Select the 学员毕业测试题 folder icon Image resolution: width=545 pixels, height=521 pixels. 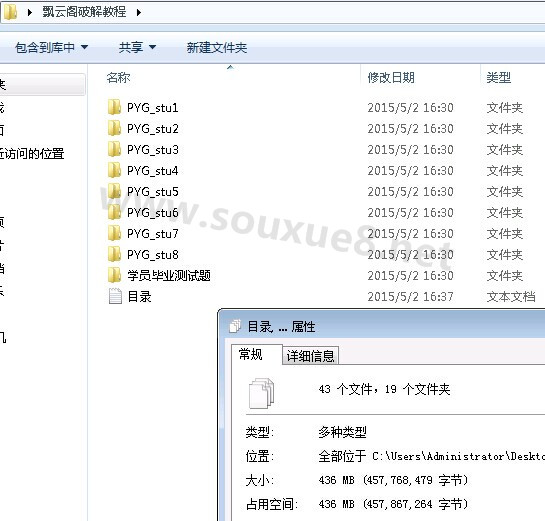pyautogui.click(x=115, y=275)
